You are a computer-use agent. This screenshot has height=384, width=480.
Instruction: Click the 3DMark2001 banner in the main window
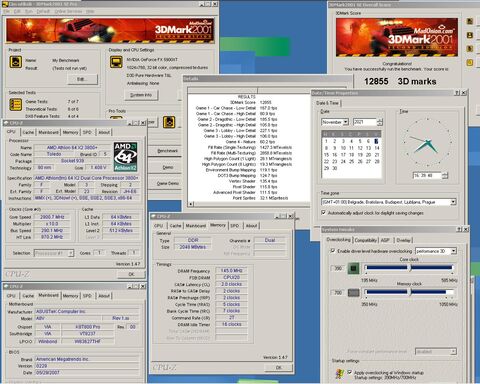point(110,31)
